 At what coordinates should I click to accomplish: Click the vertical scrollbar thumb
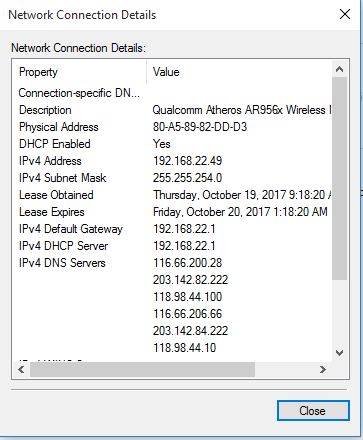(339, 179)
